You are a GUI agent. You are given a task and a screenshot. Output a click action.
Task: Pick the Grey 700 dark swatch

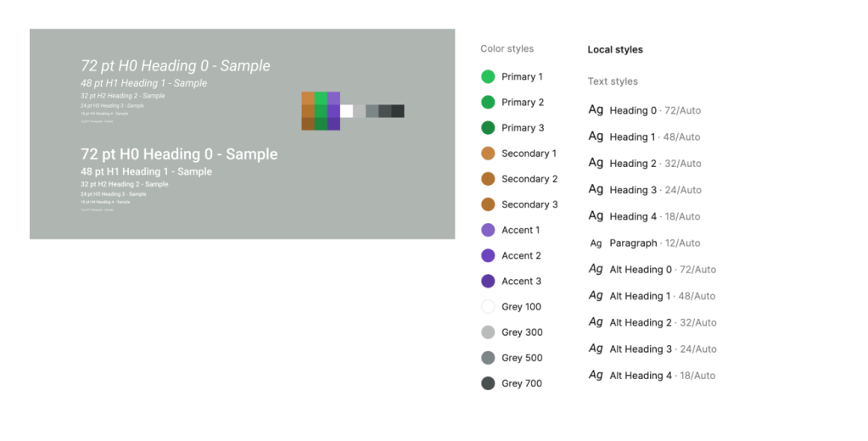488,383
